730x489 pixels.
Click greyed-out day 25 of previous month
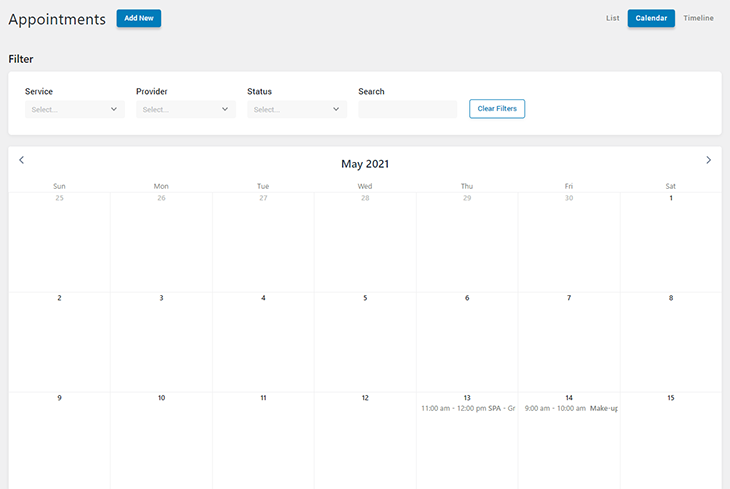click(59, 198)
